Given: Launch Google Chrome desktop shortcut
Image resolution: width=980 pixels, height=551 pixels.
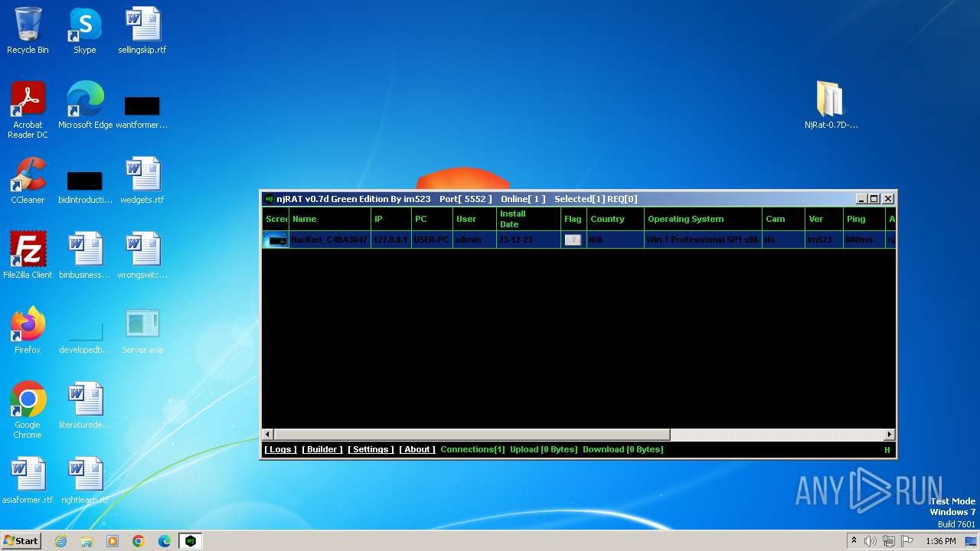Looking at the screenshot, I should pyautogui.click(x=28, y=410).
